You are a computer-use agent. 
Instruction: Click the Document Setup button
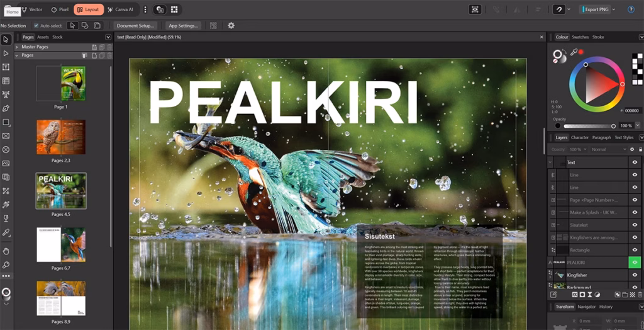click(135, 26)
